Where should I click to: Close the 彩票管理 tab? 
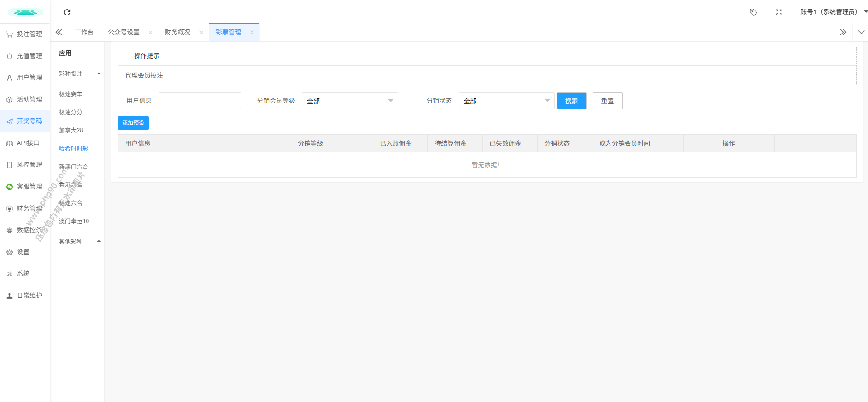point(252,33)
